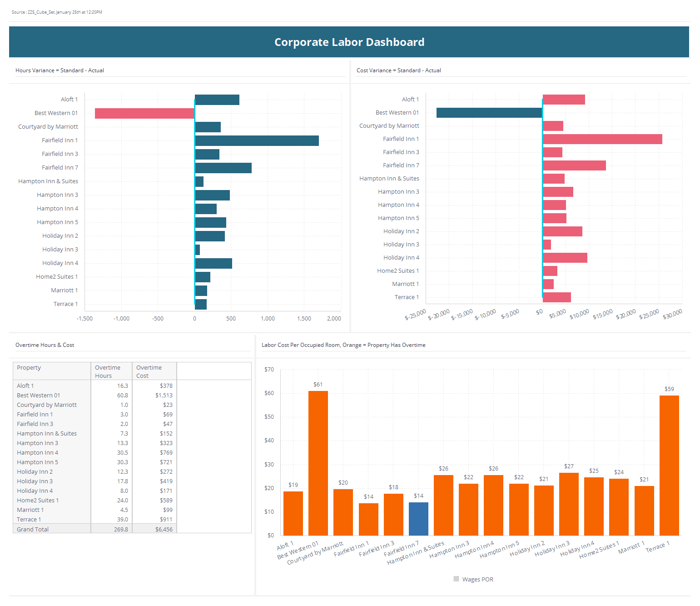Select the $20 Courtyard by Marriott column
The height and width of the screenshot is (606, 700).
pyautogui.click(x=343, y=512)
